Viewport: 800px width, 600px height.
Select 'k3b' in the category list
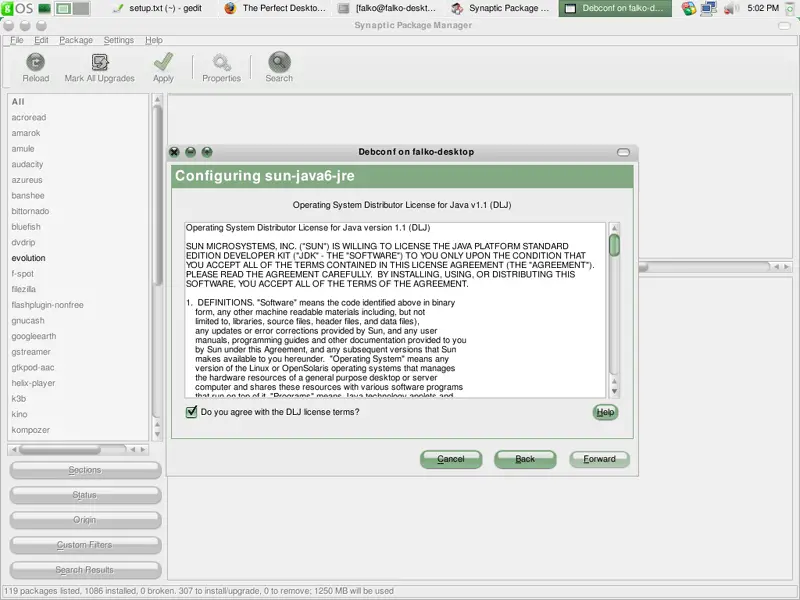click(18, 398)
